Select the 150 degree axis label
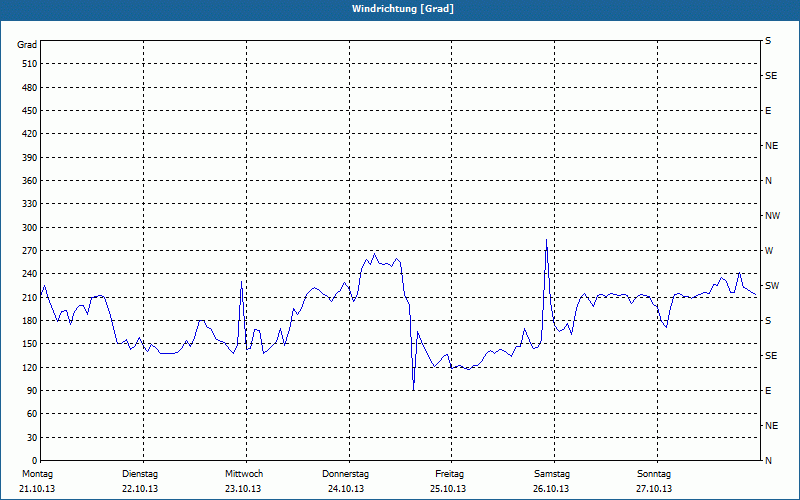This screenshot has height=500, width=800. (x=30, y=343)
